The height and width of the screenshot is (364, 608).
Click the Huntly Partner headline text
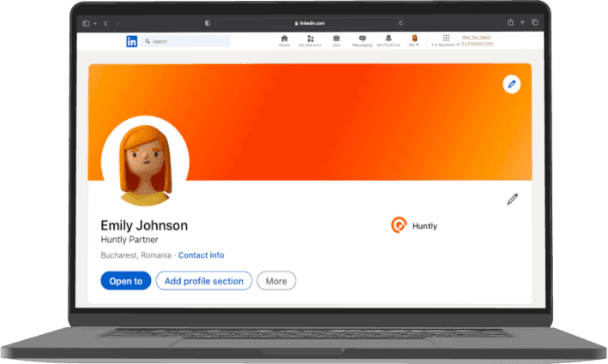tap(129, 240)
